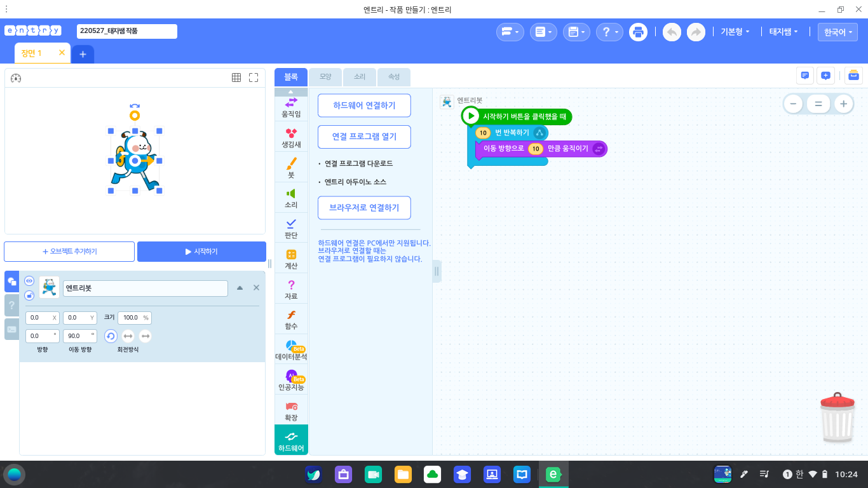Toggle 엔트리봇 object visibility eye

[29, 281]
